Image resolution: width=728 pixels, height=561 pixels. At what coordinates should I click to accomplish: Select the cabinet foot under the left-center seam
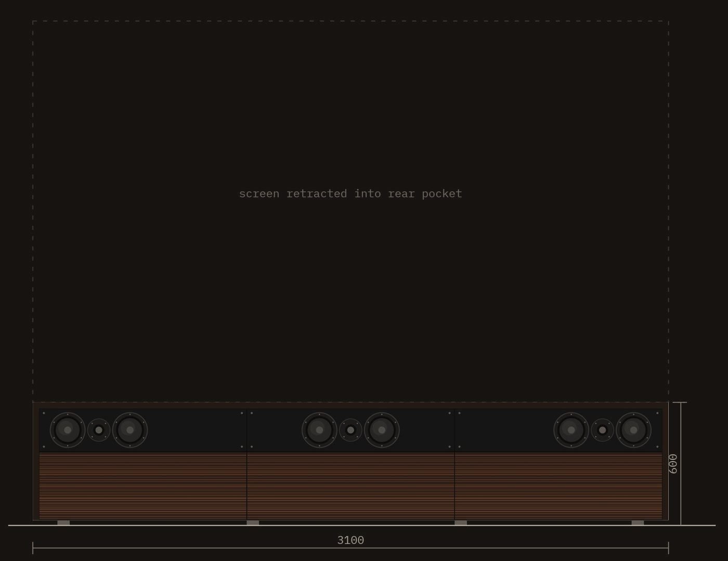tap(253, 523)
